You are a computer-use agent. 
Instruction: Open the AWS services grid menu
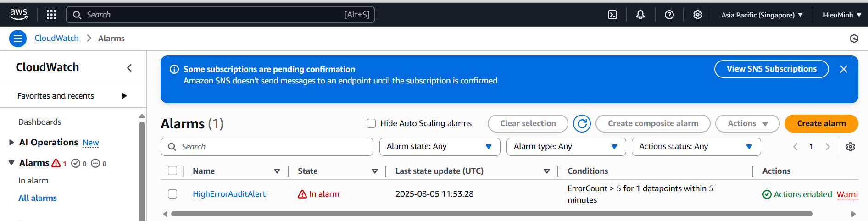pos(51,15)
